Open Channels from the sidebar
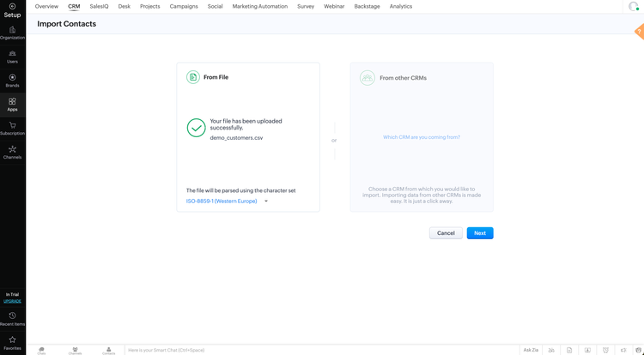Viewport: 644px width, 355px height. pyautogui.click(x=12, y=152)
